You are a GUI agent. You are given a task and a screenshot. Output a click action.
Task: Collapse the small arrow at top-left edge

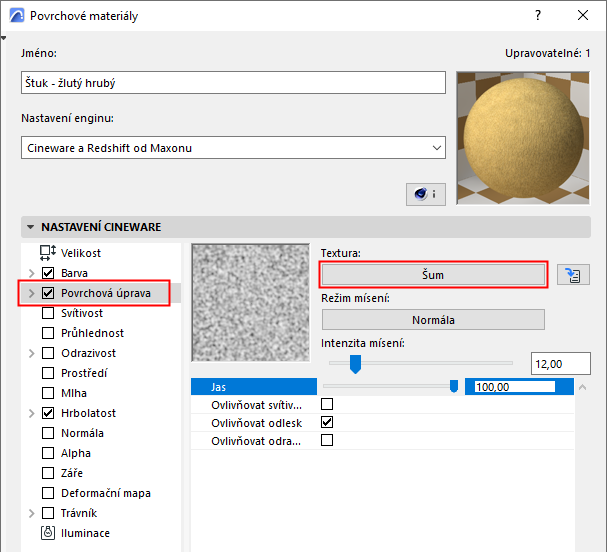tap(3, 38)
